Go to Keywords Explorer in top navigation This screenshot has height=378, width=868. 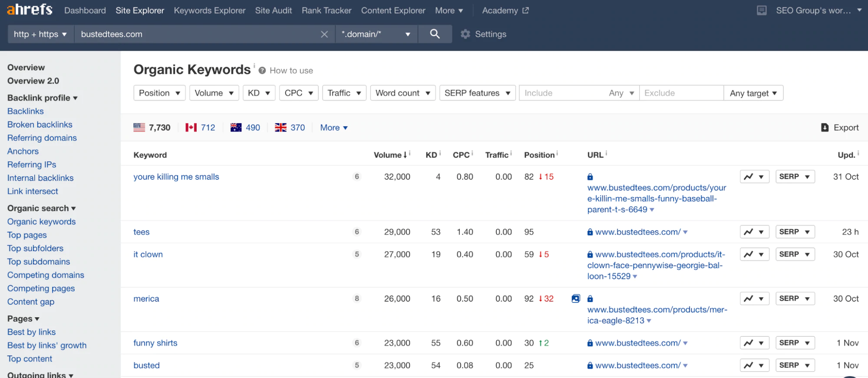(209, 10)
